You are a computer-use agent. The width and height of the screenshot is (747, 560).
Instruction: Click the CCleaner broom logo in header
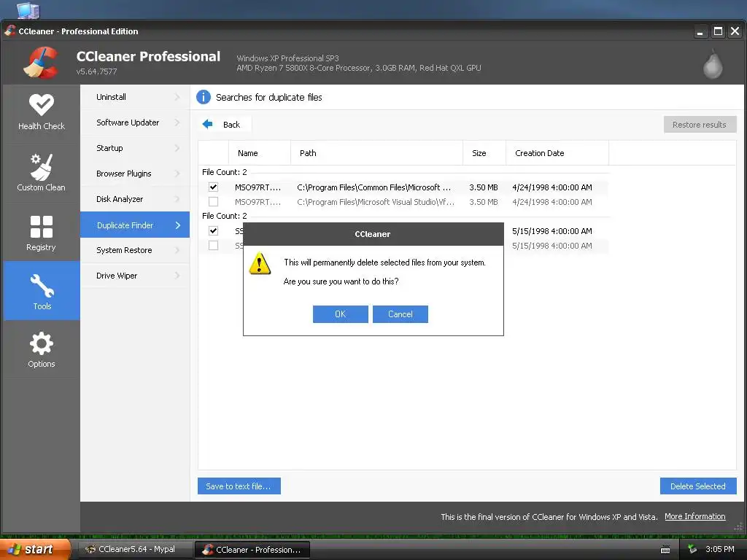(42, 63)
